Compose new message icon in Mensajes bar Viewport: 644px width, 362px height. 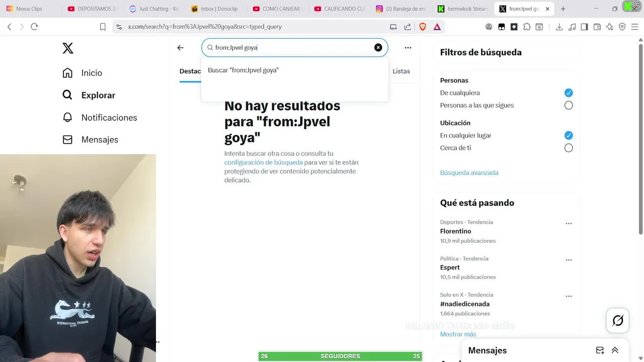[600, 350]
